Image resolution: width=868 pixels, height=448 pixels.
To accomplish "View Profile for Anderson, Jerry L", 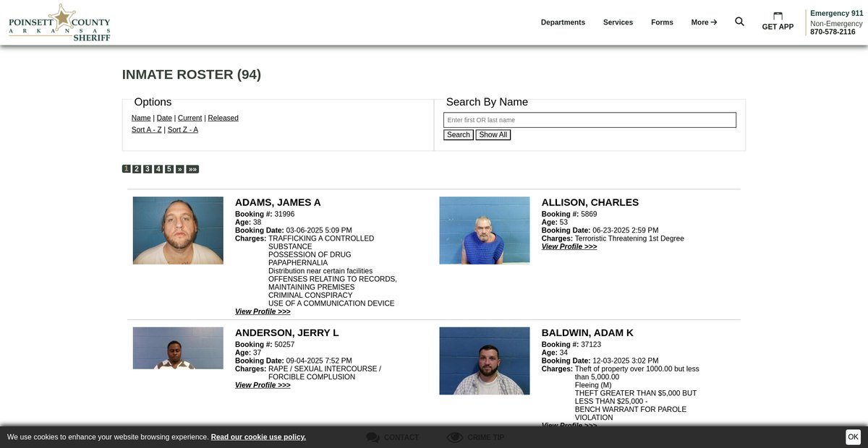I will (x=263, y=386).
